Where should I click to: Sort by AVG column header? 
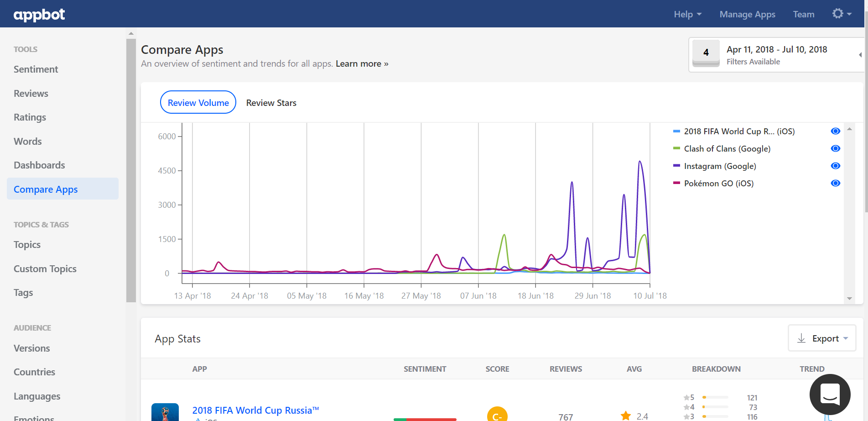pyautogui.click(x=634, y=369)
